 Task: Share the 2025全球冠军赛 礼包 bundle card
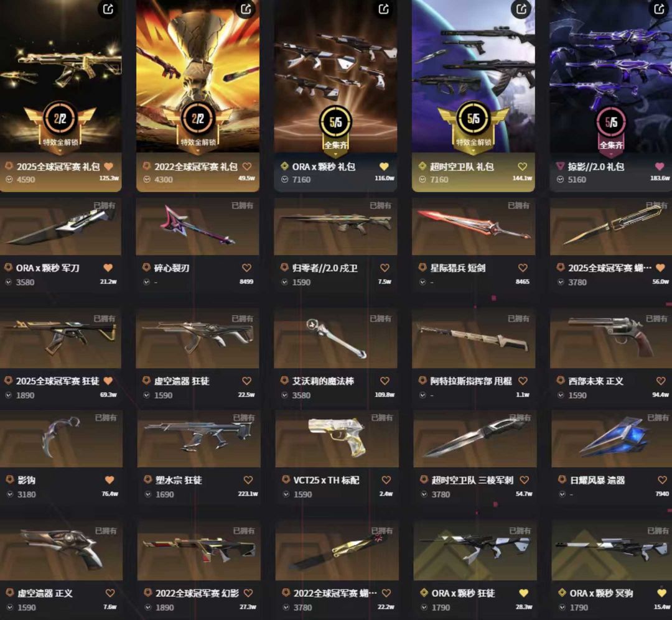pos(108,9)
